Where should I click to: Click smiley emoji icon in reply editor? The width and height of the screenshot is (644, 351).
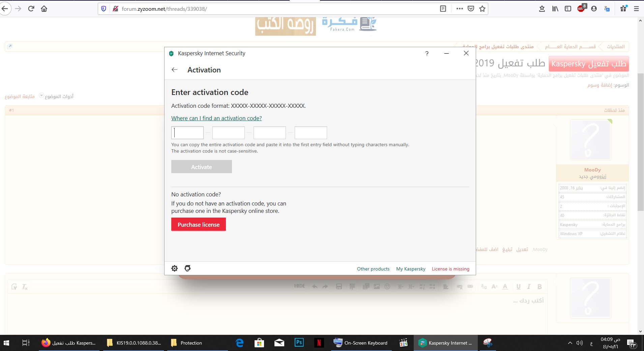387,287
